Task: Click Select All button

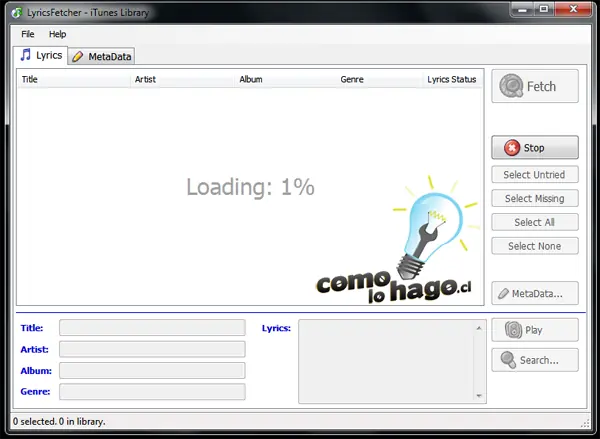Action: click(535, 222)
